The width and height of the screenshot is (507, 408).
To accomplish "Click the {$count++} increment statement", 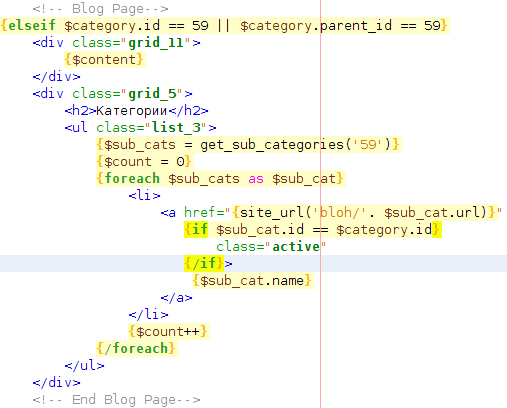I will pyautogui.click(x=168, y=332).
